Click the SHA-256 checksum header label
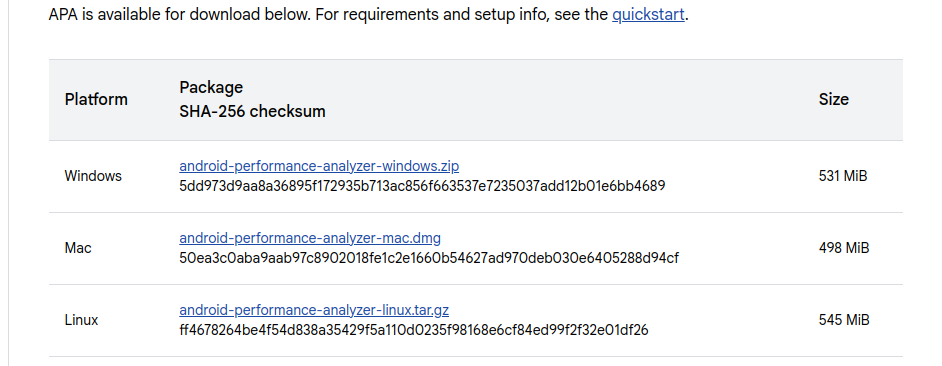The width and height of the screenshot is (942, 366). 252,111
